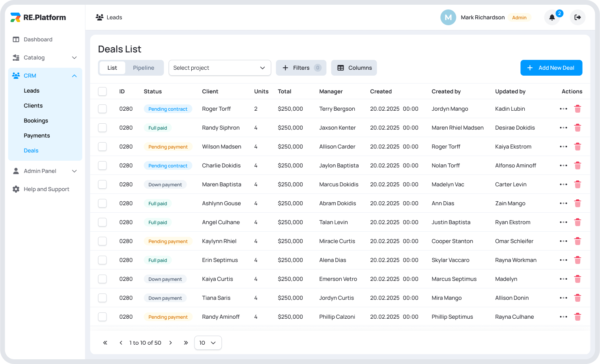
Task: Check the Wilson Madsen row checkbox
Action: (103, 147)
